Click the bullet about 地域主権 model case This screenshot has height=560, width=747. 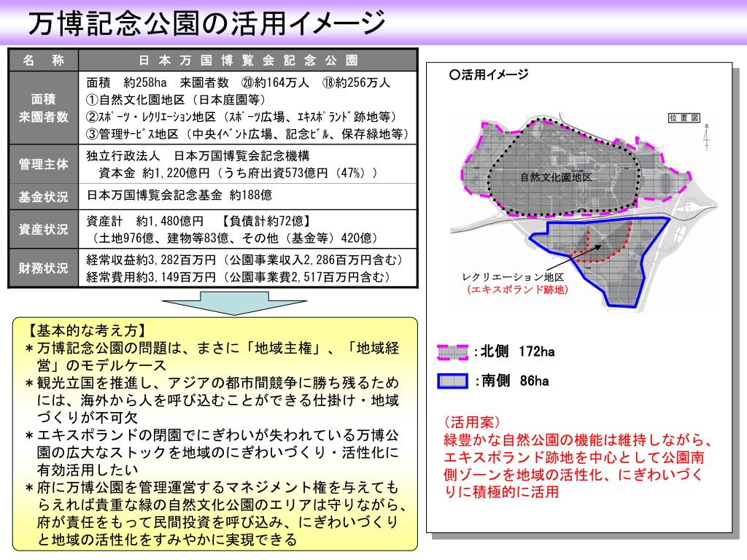coord(212,357)
